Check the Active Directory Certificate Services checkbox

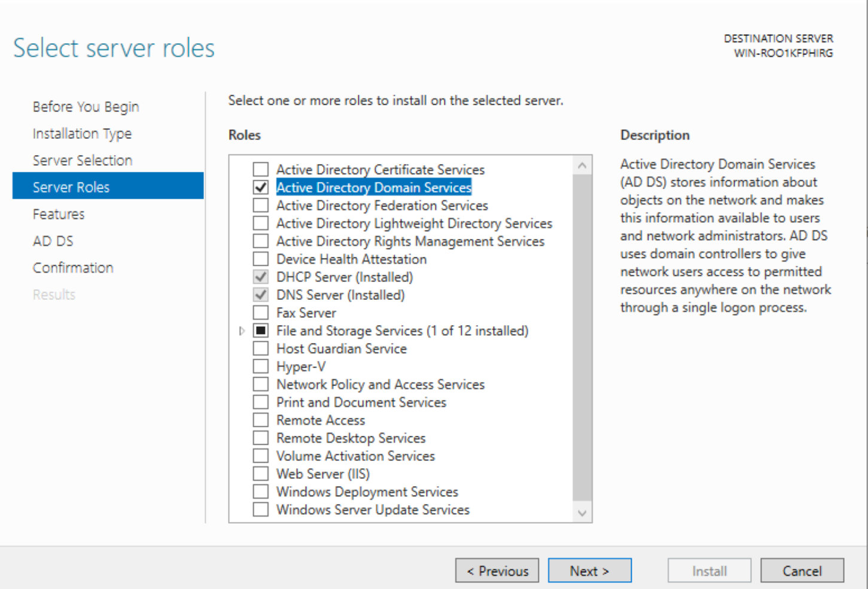tap(261, 169)
